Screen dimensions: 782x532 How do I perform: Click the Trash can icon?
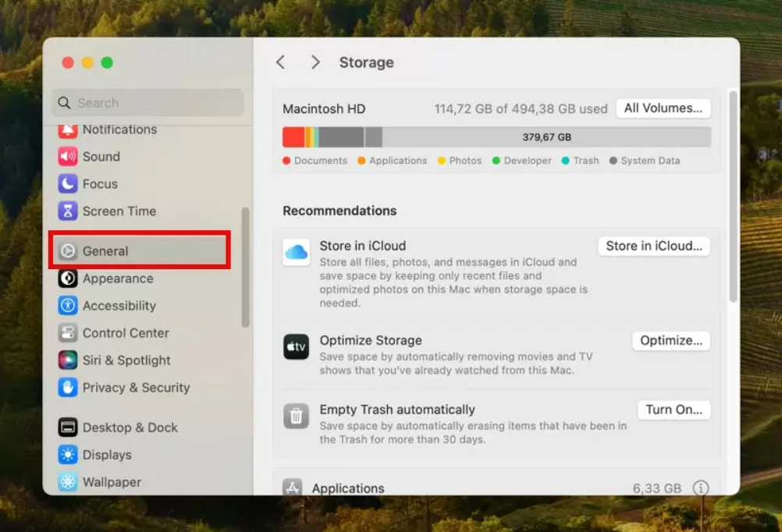[x=297, y=416]
